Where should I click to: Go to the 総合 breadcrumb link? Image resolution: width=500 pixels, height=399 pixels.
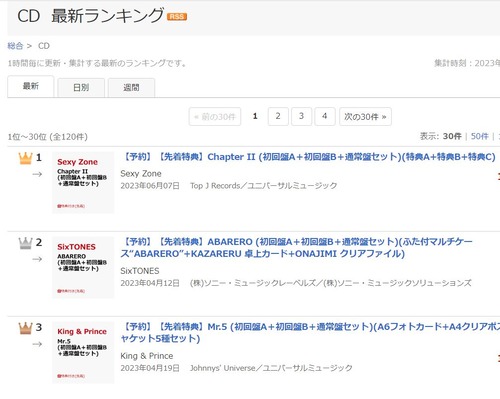[x=15, y=46]
